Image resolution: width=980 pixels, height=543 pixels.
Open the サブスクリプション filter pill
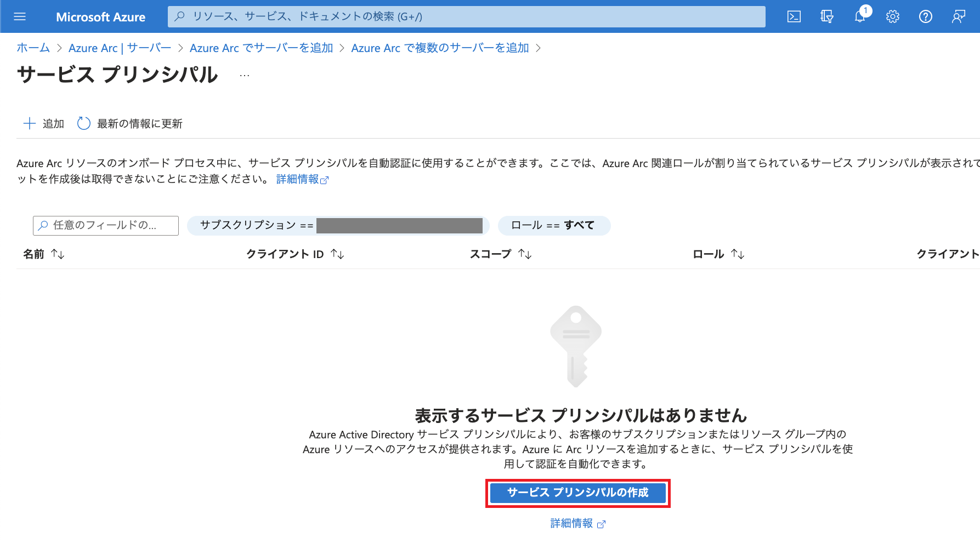point(338,225)
